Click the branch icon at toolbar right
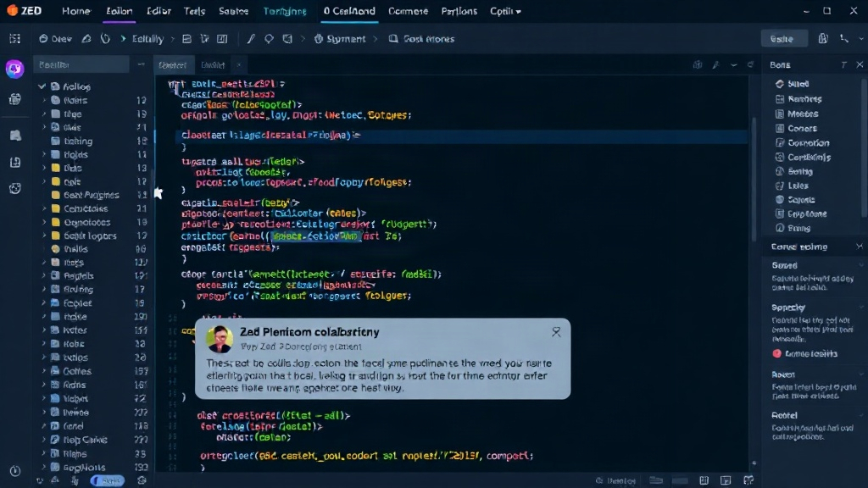The height and width of the screenshot is (488, 868). click(x=843, y=38)
